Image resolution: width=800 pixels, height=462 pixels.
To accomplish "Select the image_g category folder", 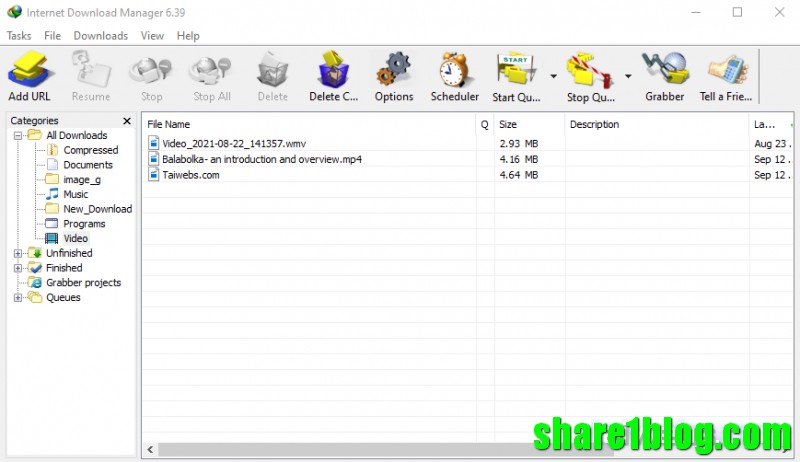I will point(82,179).
